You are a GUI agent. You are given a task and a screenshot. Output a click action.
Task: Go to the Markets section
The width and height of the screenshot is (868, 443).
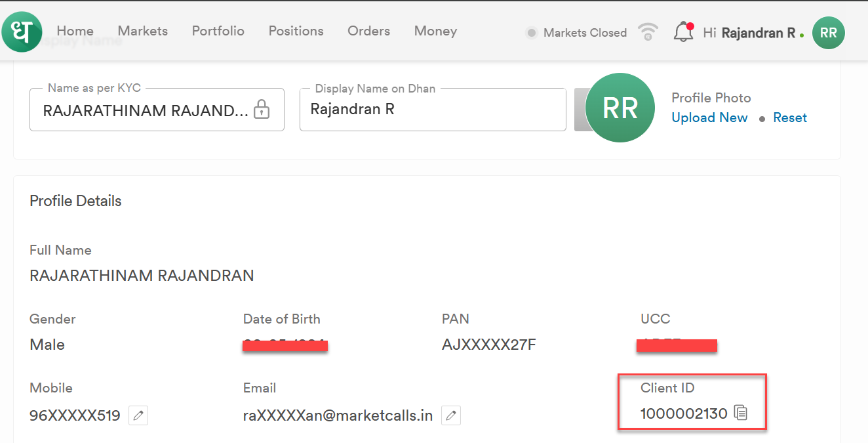(x=143, y=31)
